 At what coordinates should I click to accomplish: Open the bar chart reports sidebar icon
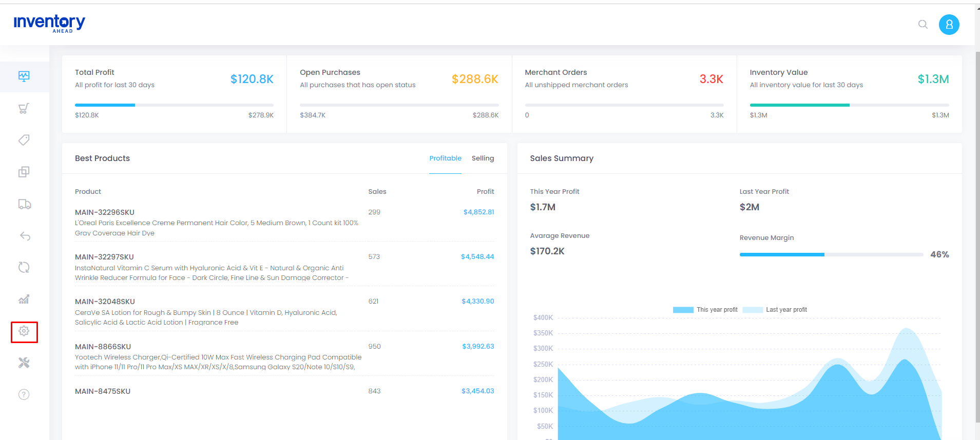[24, 299]
